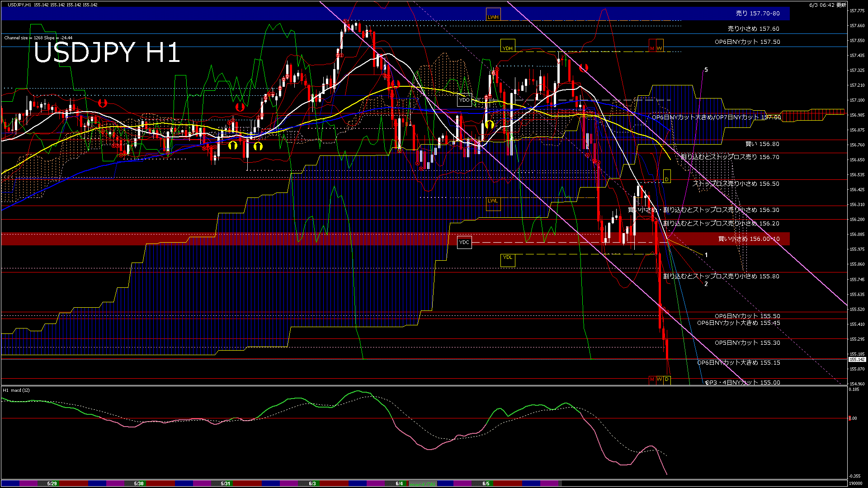Click the 5/30 date on timeline
The height and width of the screenshot is (488, 868).
tap(139, 483)
